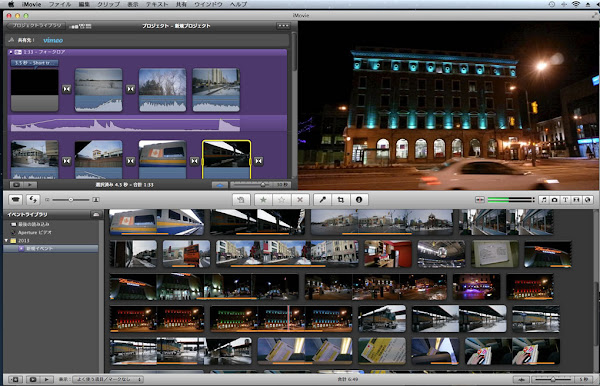Open the ヘルプ menu

[x=238, y=4]
